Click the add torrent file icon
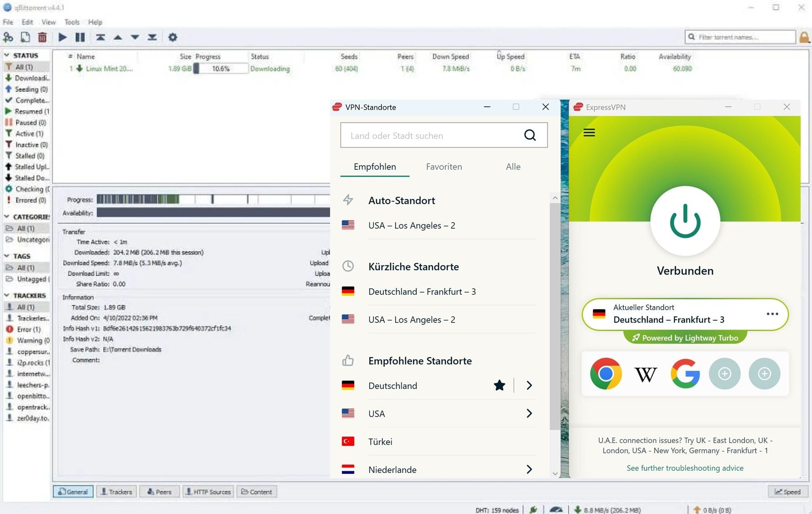This screenshot has height=514, width=812. click(x=25, y=37)
